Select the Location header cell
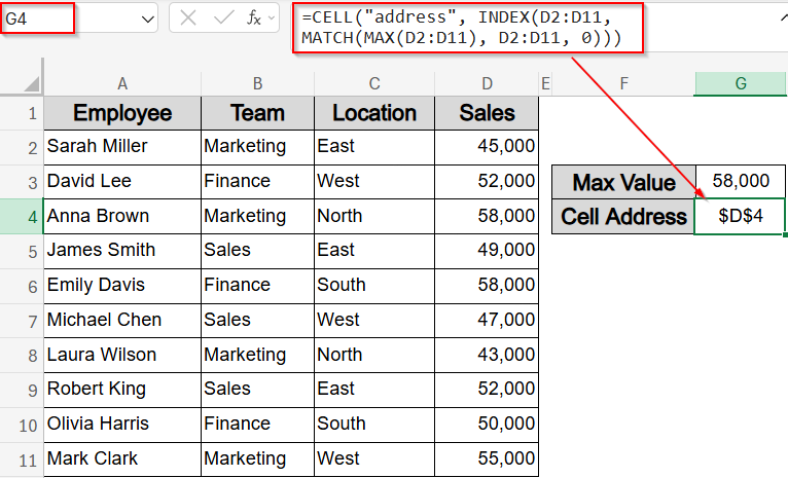Image resolution: width=788 pixels, height=478 pixels. click(374, 113)
